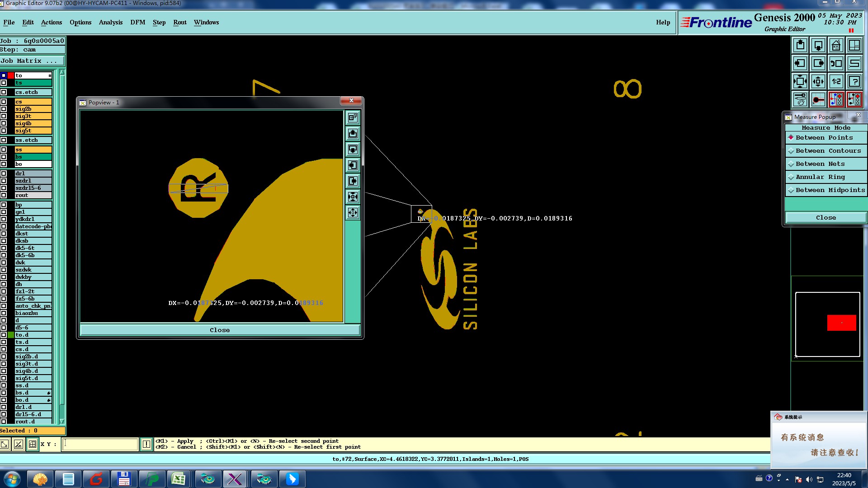Screen dimensions: 868x488
Task: Click the Popview pan right icon
Action: 353,181
